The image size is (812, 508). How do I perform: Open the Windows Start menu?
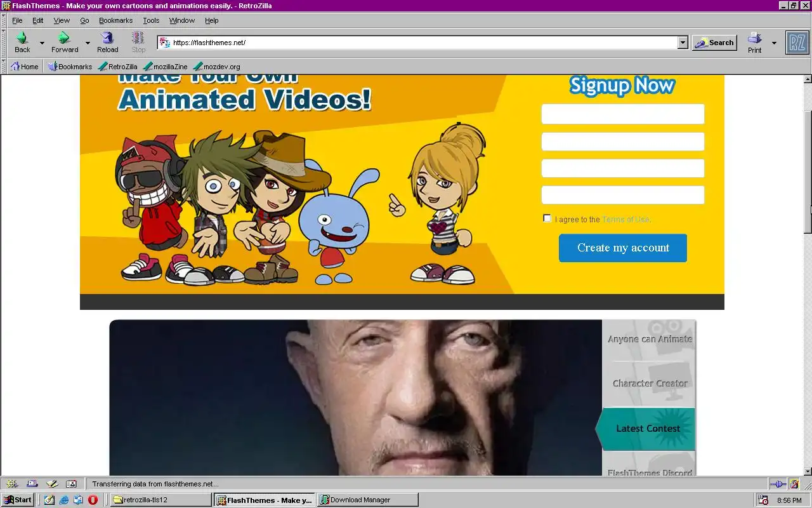pos(18,500)
